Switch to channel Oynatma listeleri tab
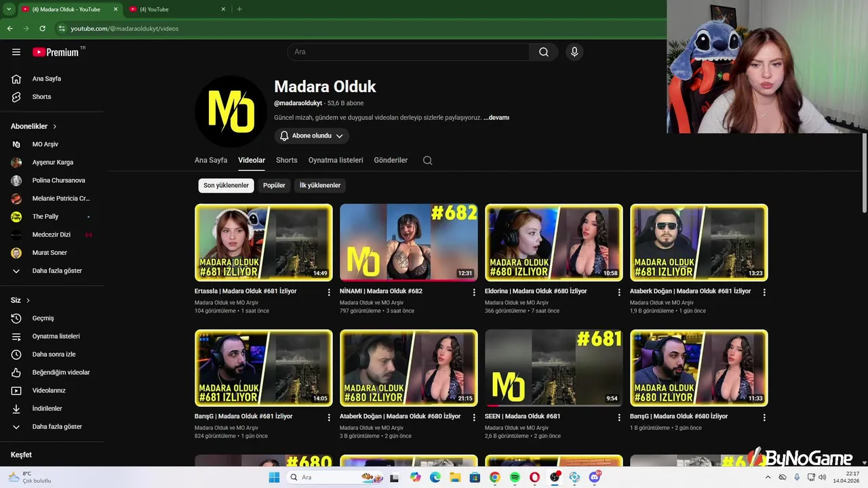868x488 pixels. pos(336,161)
